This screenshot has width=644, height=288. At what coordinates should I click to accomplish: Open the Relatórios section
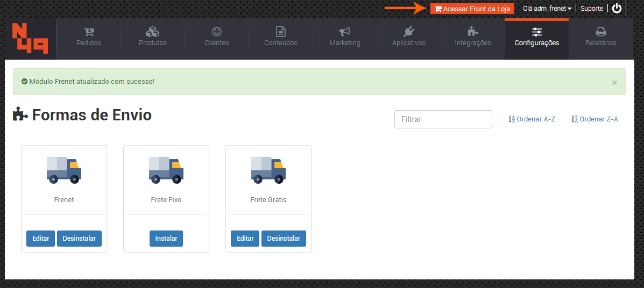coord(601,37)
